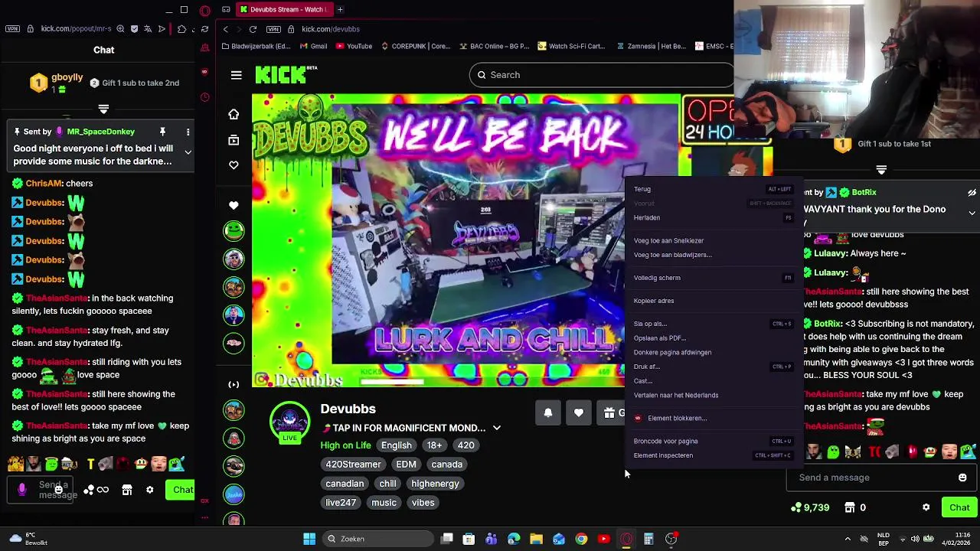Image resolution: width=980 pixels, height=551 pixels.
Task: Open the YouTube bookmark
Action: click(354, 46)
